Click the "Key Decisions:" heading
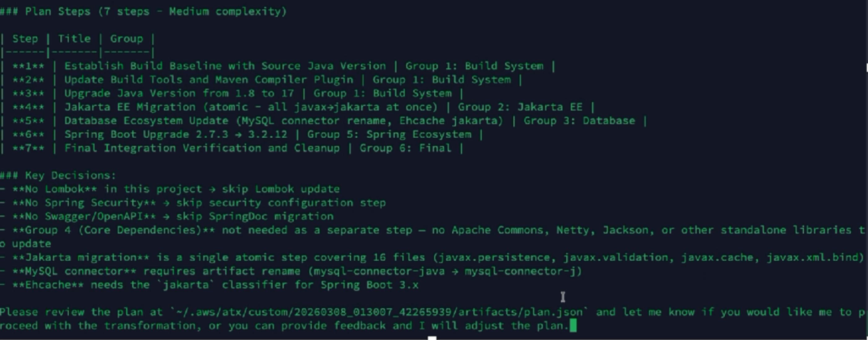868x340 pixels. pos(70,175)
